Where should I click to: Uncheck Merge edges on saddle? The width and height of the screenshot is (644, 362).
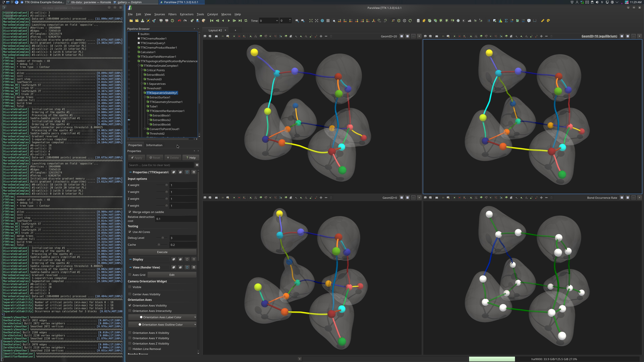click(130, 212)
